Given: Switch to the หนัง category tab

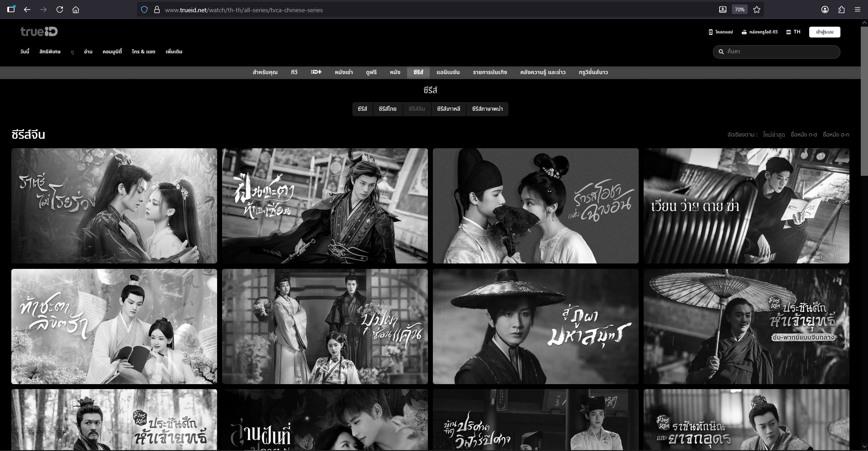Looking at the screenshot, I should 395,72.
